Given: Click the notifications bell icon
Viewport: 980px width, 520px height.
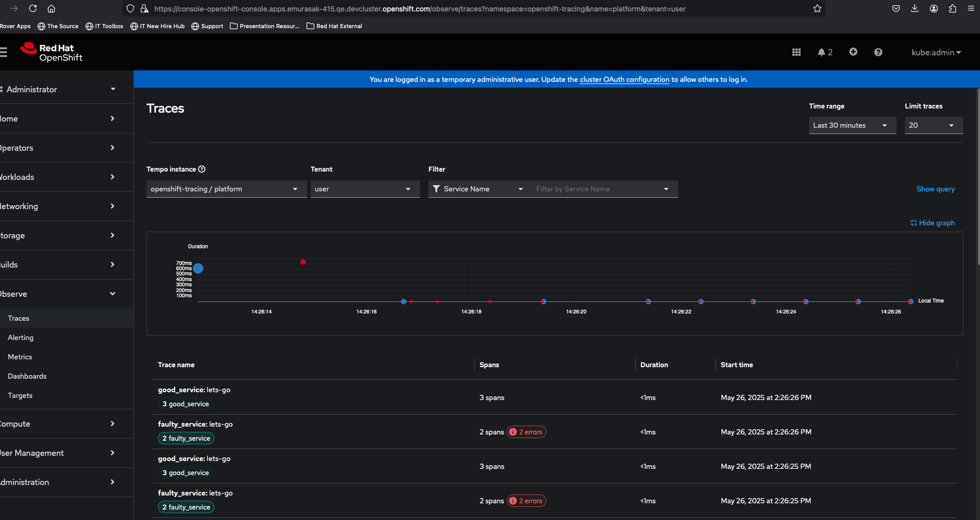Looking at the screenshot, I should [822, 52].
